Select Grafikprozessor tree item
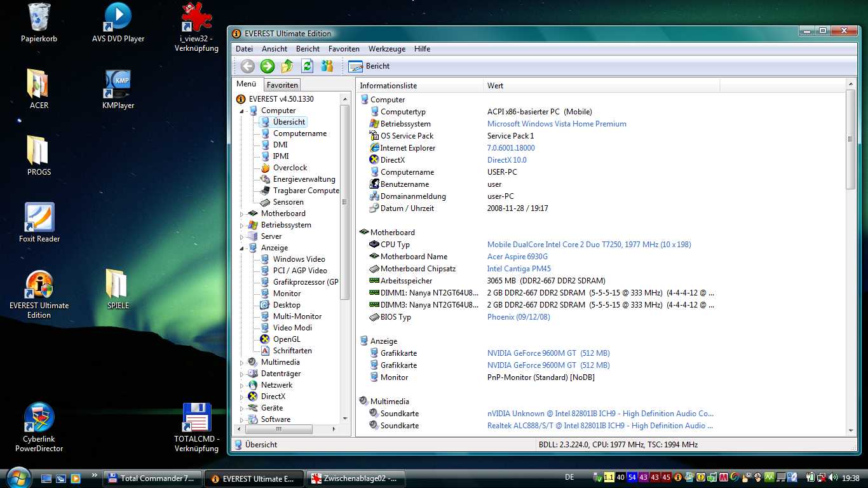 (306, 282)
